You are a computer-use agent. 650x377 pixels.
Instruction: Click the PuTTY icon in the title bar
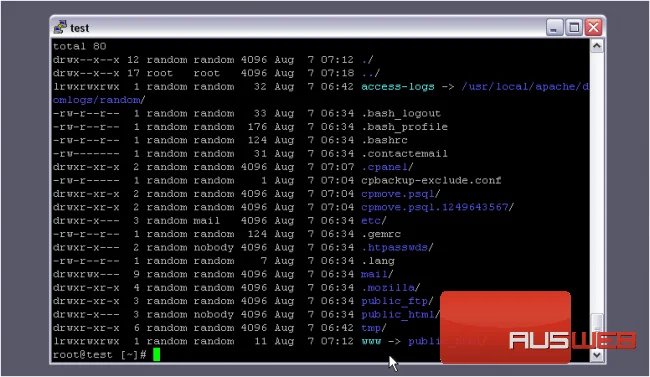coord(60,27)
